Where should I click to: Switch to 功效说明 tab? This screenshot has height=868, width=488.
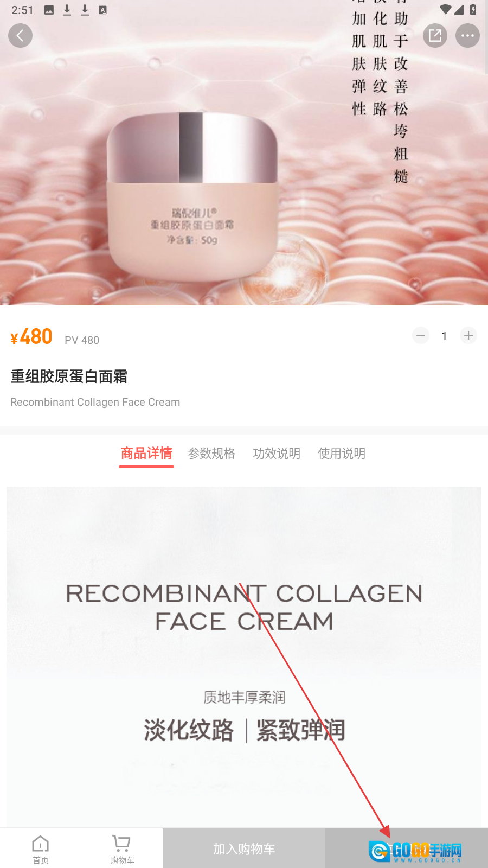click(277, 454)
